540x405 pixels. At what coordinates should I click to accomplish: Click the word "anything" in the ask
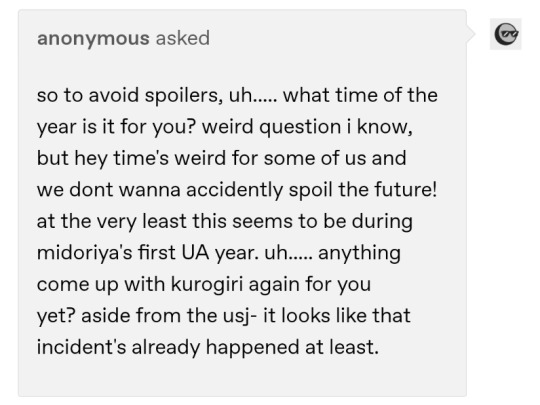[359, 253]
